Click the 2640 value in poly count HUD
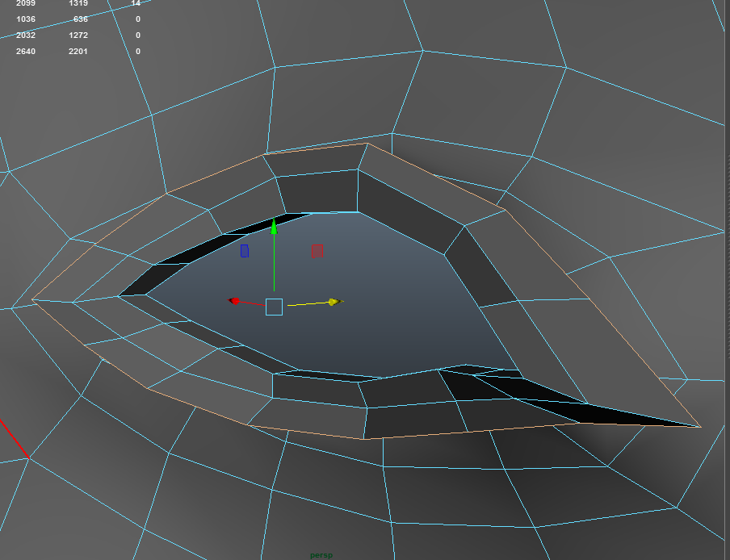730x560 pixels. 26,52
